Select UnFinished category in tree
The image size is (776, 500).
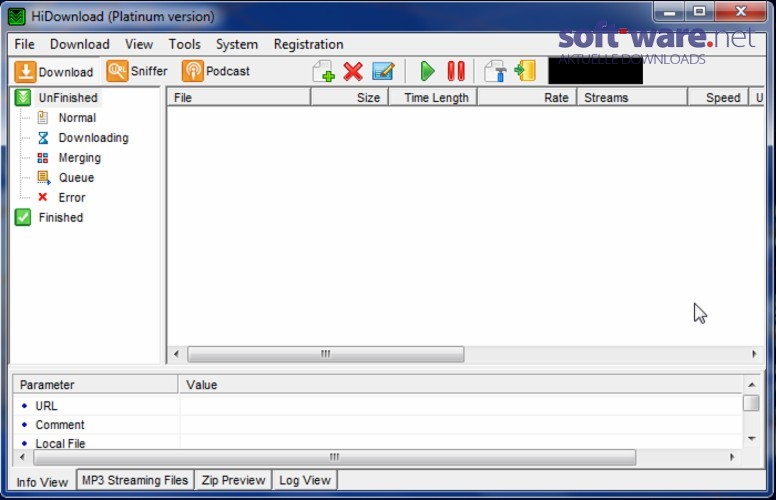coord(68,98)
